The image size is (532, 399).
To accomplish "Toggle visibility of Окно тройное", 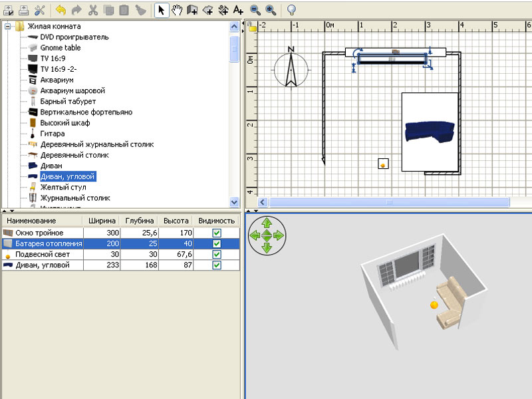I will [x=217, y=233].
